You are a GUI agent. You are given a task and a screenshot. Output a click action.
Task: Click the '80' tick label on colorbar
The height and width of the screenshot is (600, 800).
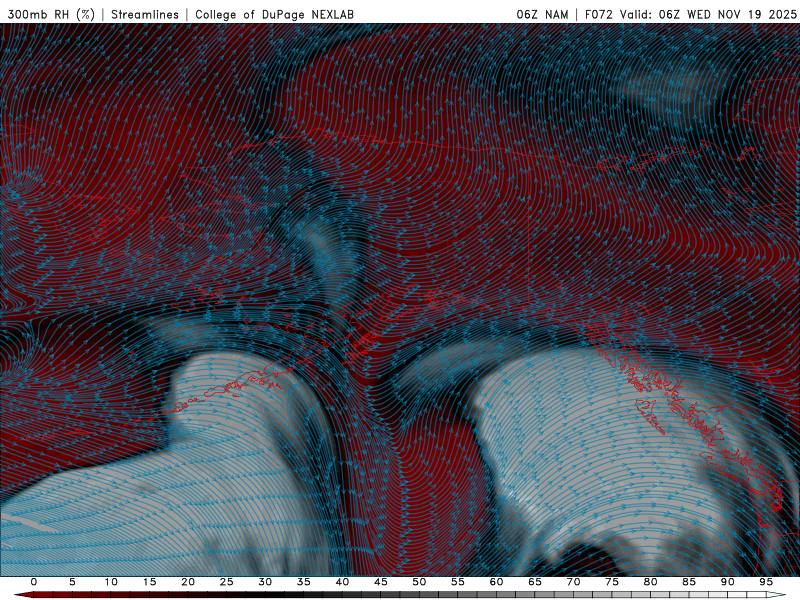click(x=650, y=582)
